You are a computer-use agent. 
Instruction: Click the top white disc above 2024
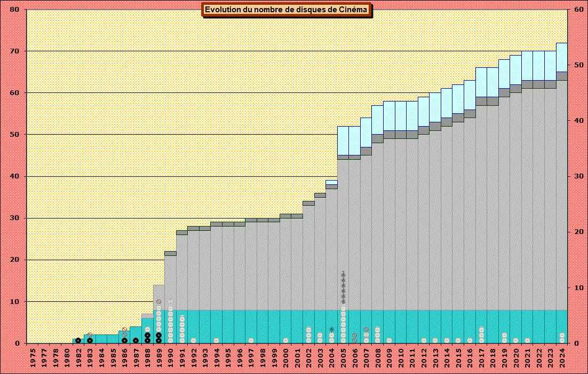click(562, 335)
